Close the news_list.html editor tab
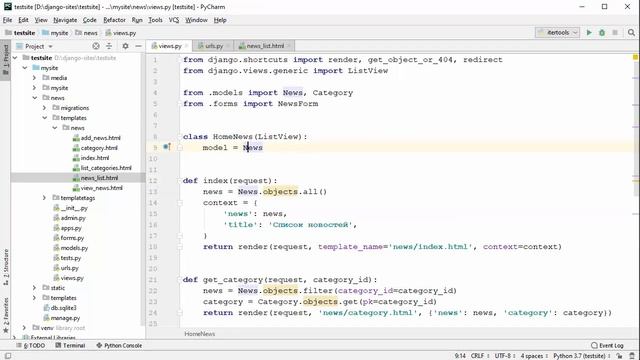Viewport: 640px width, 360px height. [289, 46]
